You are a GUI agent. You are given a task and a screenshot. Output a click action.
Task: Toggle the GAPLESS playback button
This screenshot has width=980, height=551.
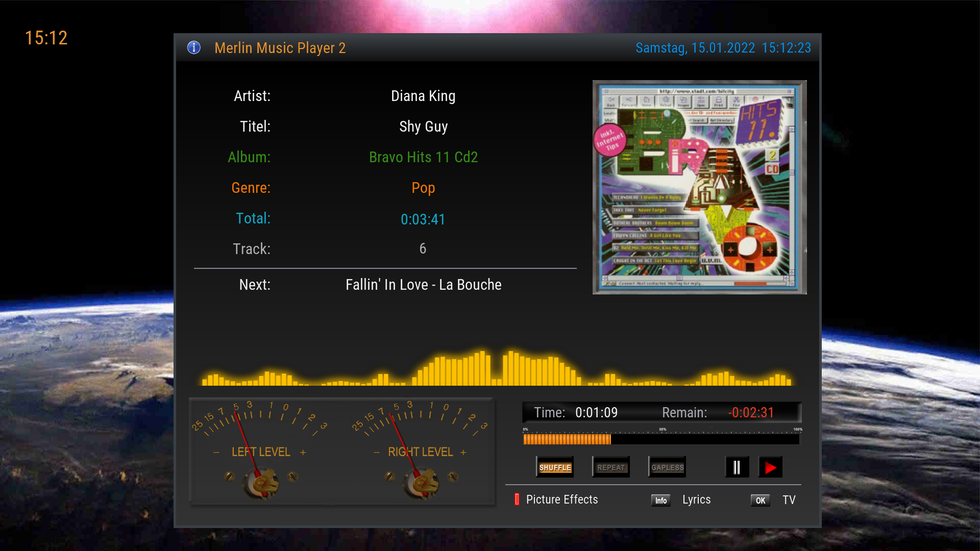tap(667, 467)
